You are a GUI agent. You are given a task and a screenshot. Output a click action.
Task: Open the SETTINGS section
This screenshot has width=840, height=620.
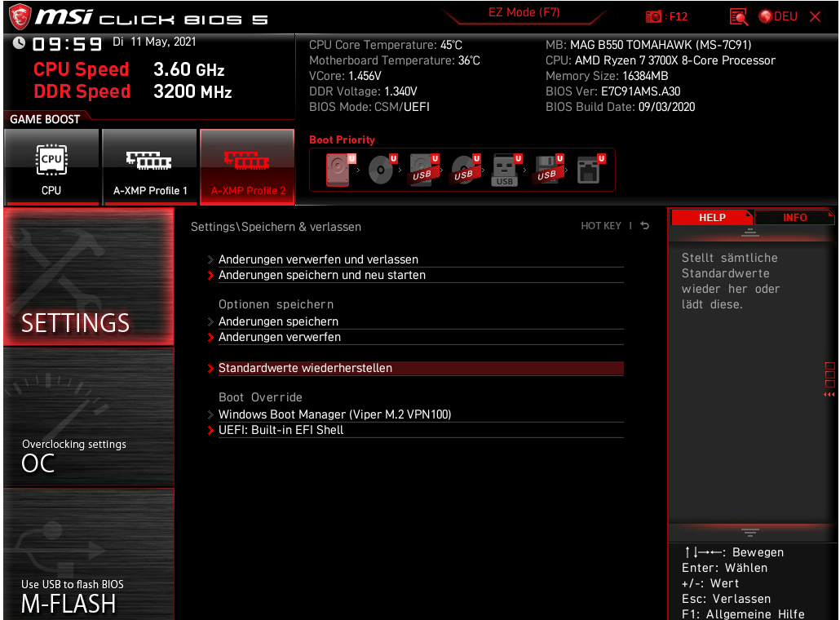click(x=89, y=277)
